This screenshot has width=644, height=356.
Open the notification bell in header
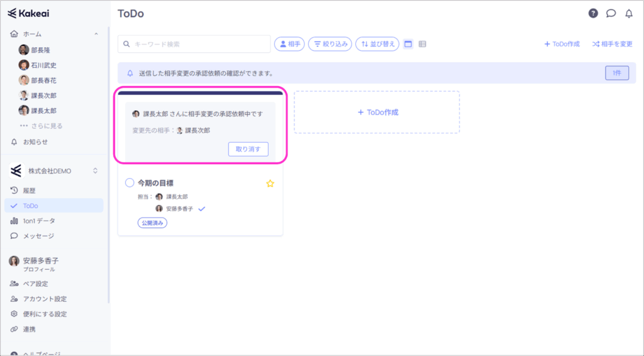coord(628,13)
